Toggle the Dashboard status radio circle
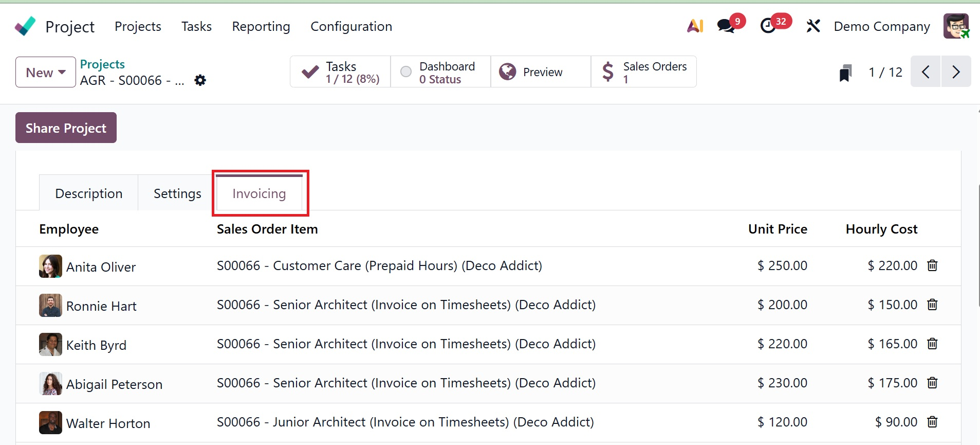The image size is (980, 445). 406,72
